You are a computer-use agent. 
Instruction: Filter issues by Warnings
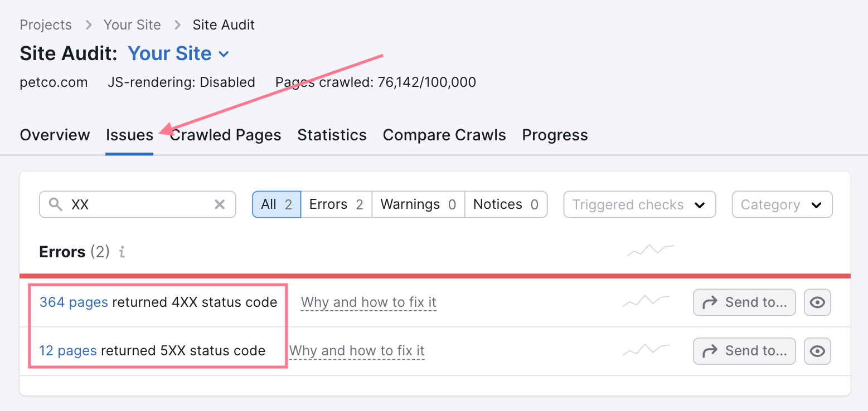click(x=418, y=204)
